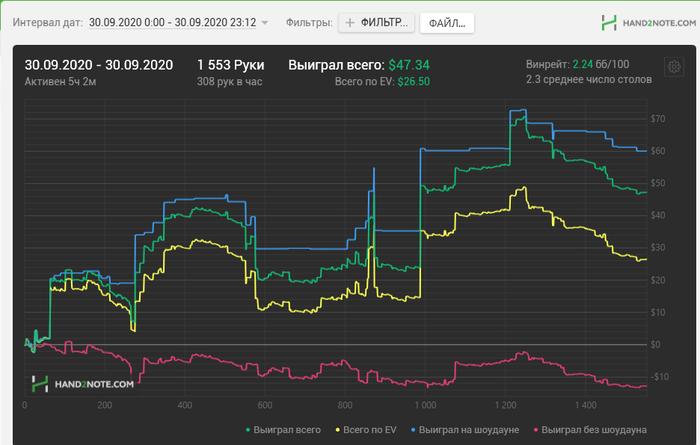Click the Hand2Note logo in header
This screenshot has width=700, height=445.
click(x=649, y=23)
